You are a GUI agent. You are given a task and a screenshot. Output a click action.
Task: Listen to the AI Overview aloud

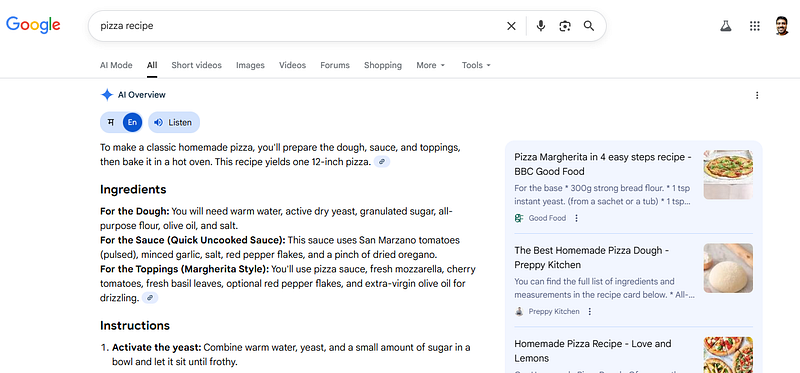[174, 122]
